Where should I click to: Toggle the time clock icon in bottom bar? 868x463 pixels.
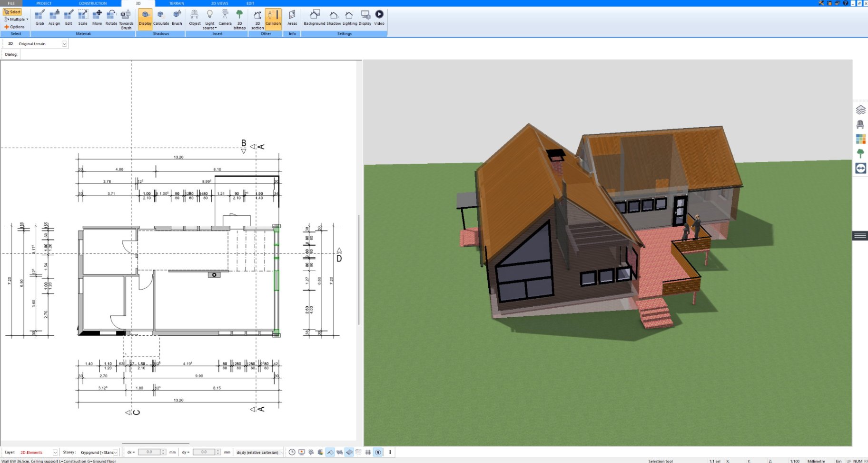click(x=292, y=452)
